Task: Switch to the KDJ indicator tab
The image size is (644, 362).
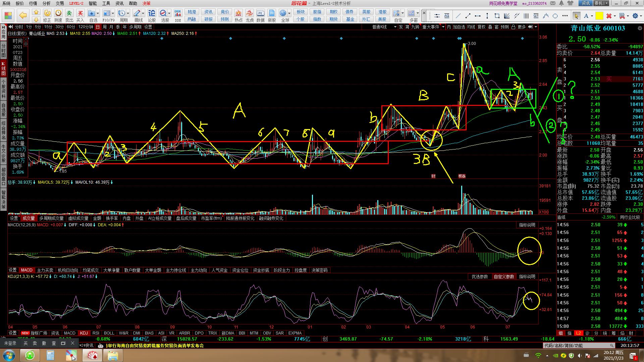Action: (x=84, y=333)
